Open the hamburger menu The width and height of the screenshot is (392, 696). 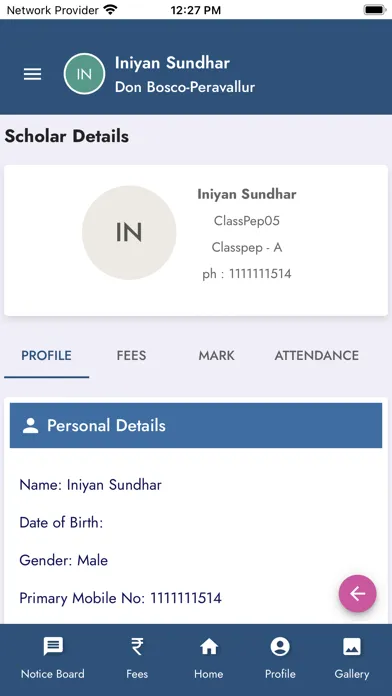(x=32, y=74)
